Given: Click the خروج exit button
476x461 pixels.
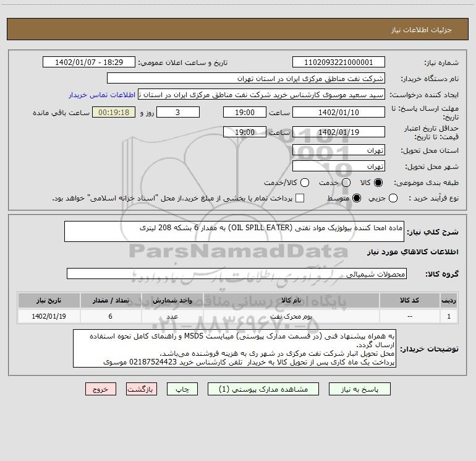Looking at the screenshot, I should coord(101,389).
